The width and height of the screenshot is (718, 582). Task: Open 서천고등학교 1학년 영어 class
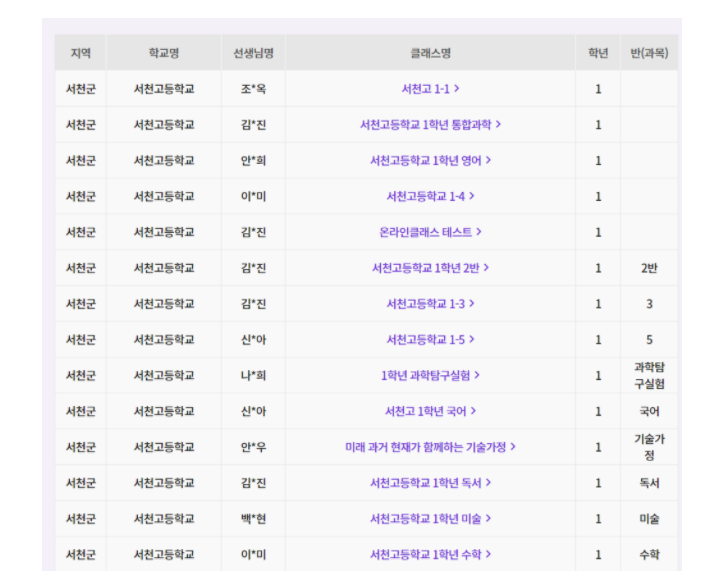[x=430, y=160]
